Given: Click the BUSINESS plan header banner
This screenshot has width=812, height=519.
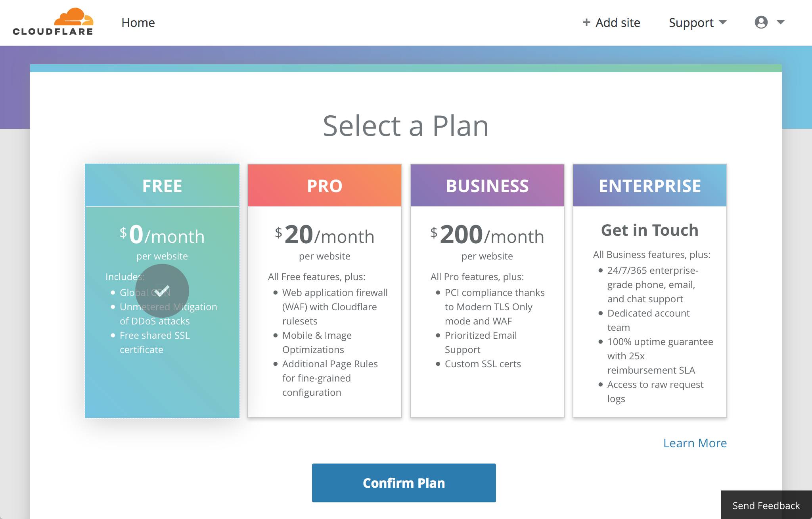Looking at the screenshot, I should 487,185.
